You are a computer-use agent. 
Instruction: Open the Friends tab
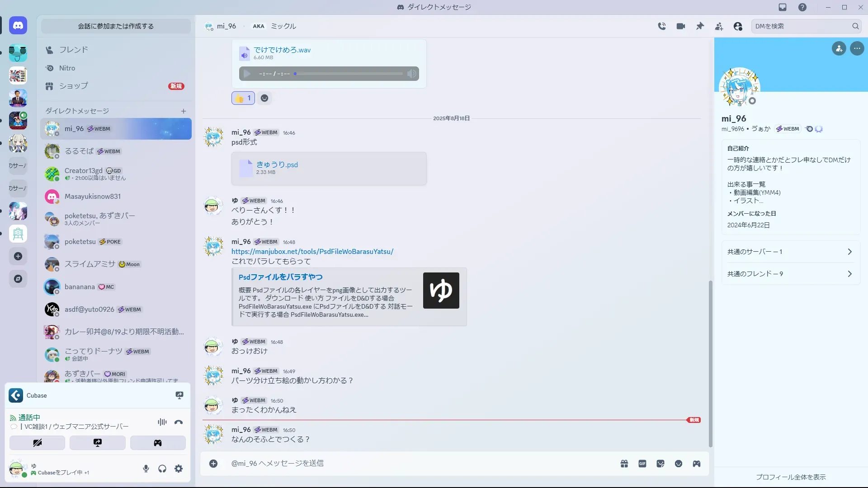pos(73,50)
